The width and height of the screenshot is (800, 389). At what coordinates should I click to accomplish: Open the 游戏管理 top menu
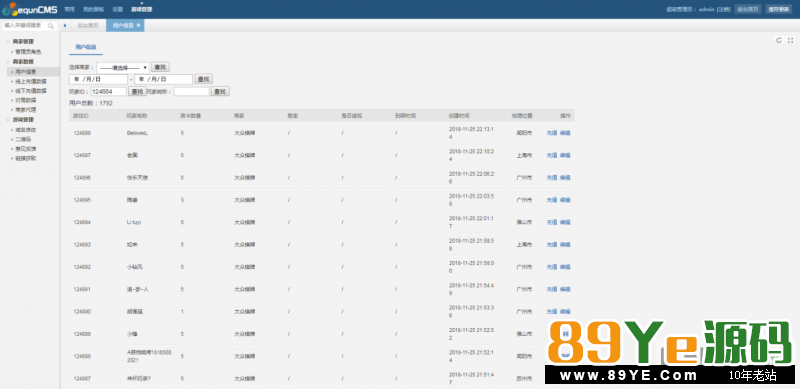(x=141, y=9)
